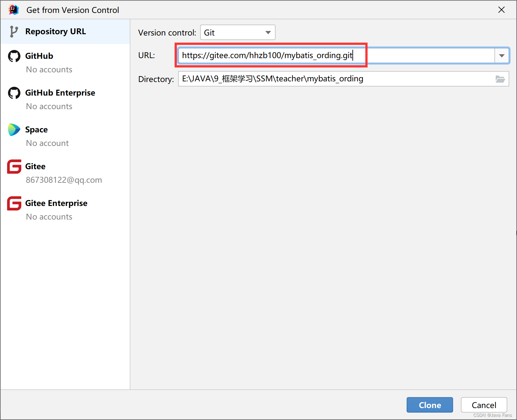The image size is (517, 420).
Task: Click the 'Version control:' label
Action: (x=167, y=33)
